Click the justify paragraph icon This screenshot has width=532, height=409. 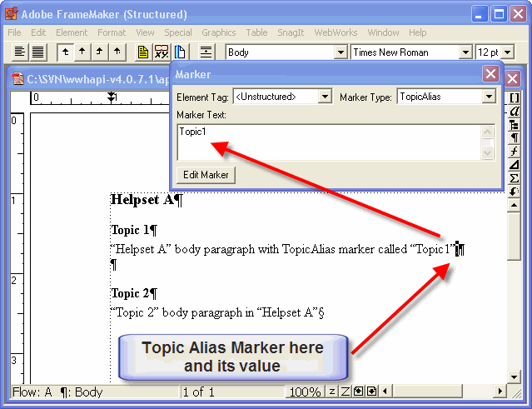point(37,52)
